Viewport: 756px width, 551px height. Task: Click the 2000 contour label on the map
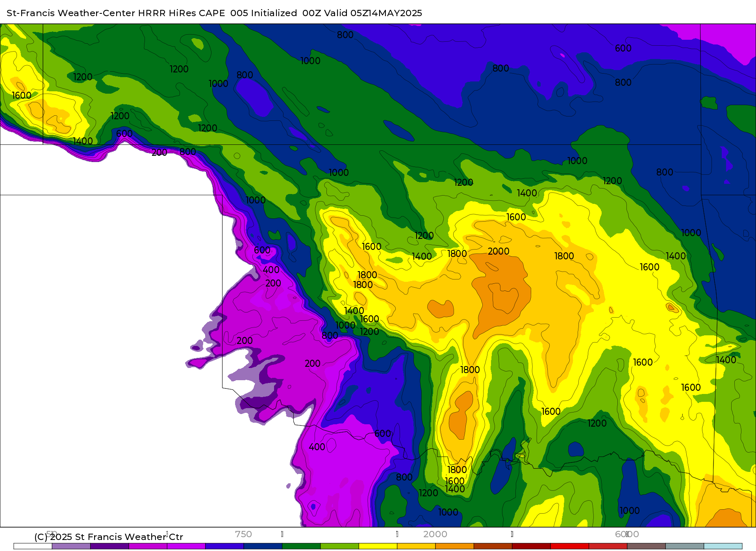[x=498, y=251]
